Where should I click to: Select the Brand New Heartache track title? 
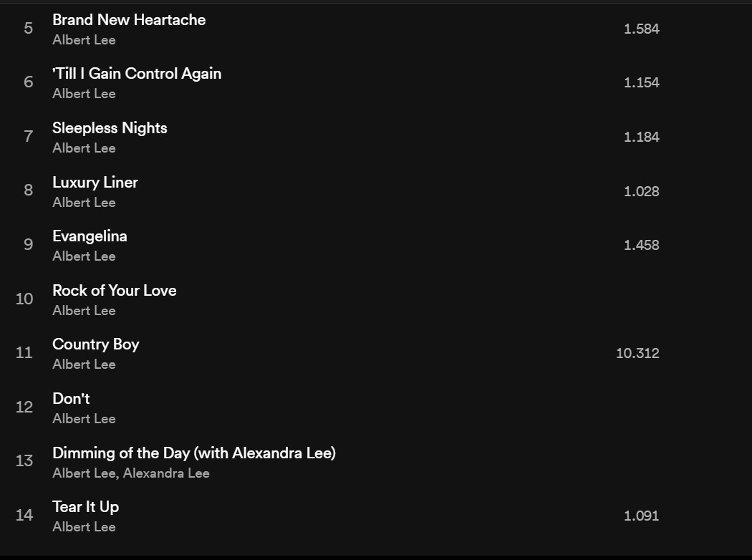click(129, 20)
